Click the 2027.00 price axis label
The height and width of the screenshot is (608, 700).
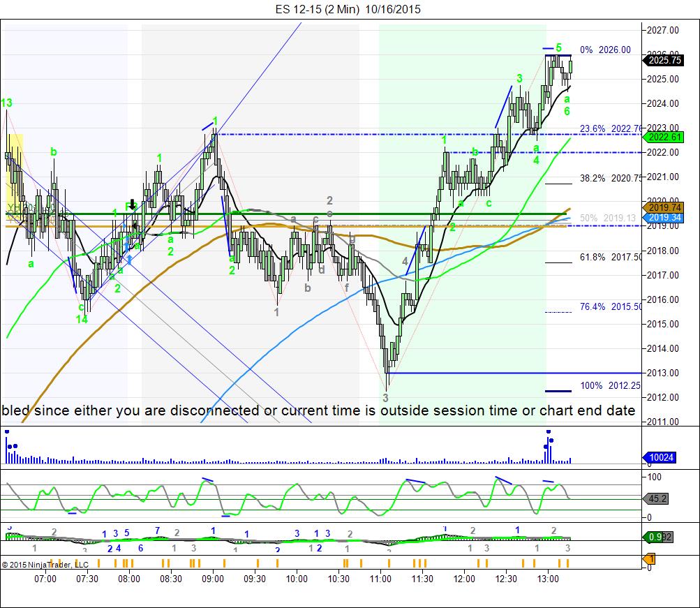pos(663,30)
